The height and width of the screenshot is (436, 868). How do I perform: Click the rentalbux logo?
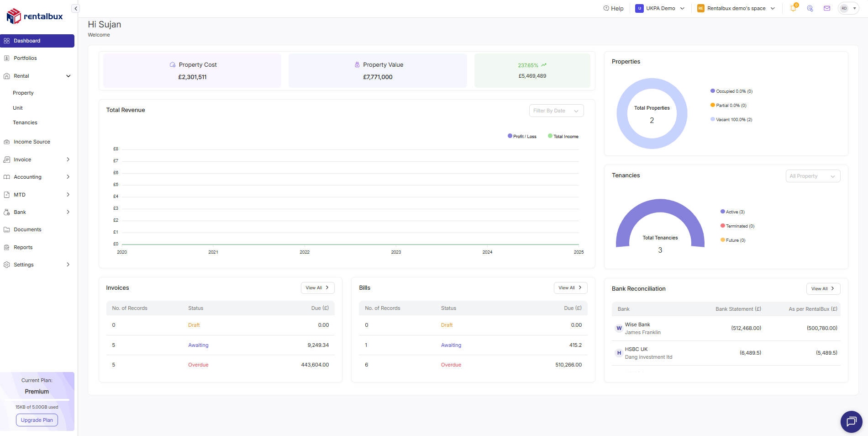(35, 16)
